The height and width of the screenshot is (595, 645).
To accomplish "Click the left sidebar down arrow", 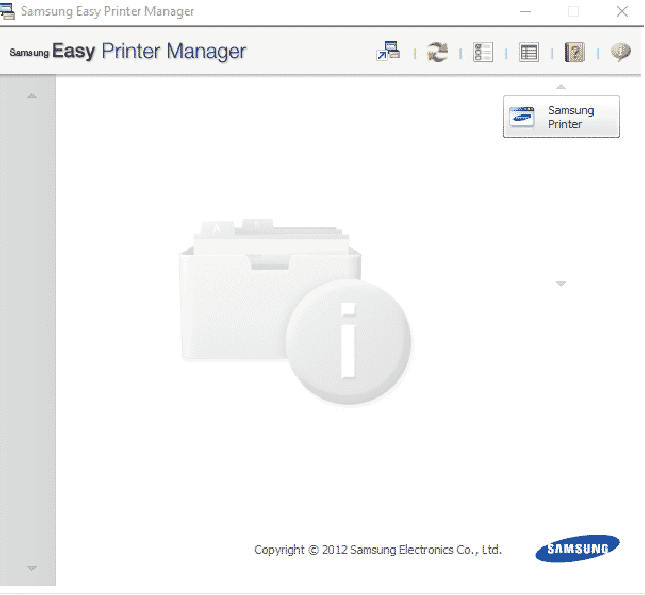I will coord(32,568).
